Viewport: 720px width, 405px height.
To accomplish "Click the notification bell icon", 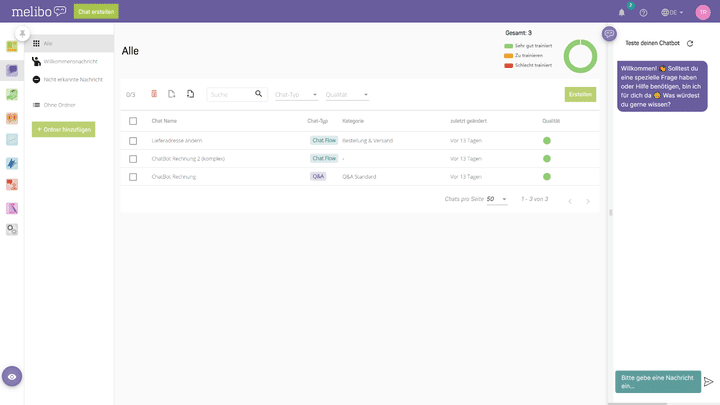I will [x=621, y=12].
